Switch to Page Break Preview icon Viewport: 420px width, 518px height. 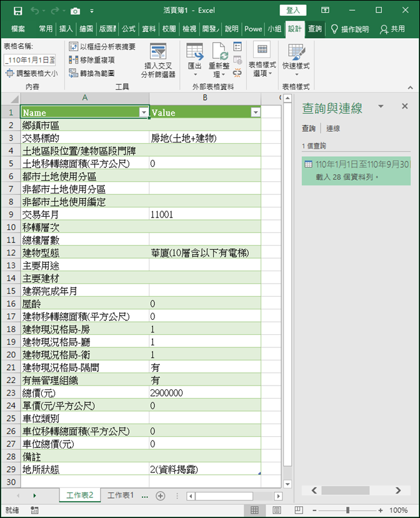[x=299, y=510]
